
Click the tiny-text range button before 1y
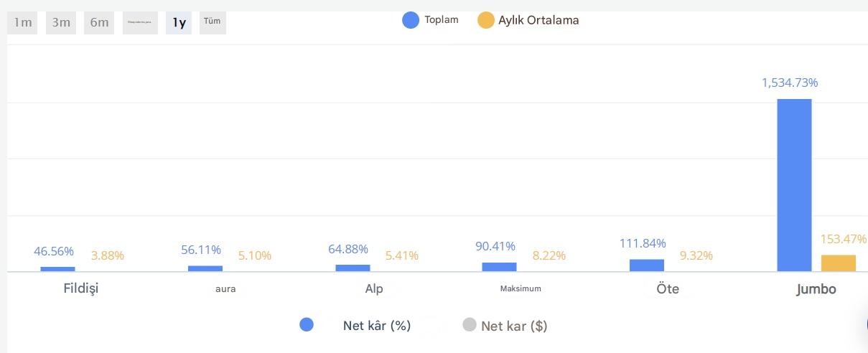[x=140, y=22]
